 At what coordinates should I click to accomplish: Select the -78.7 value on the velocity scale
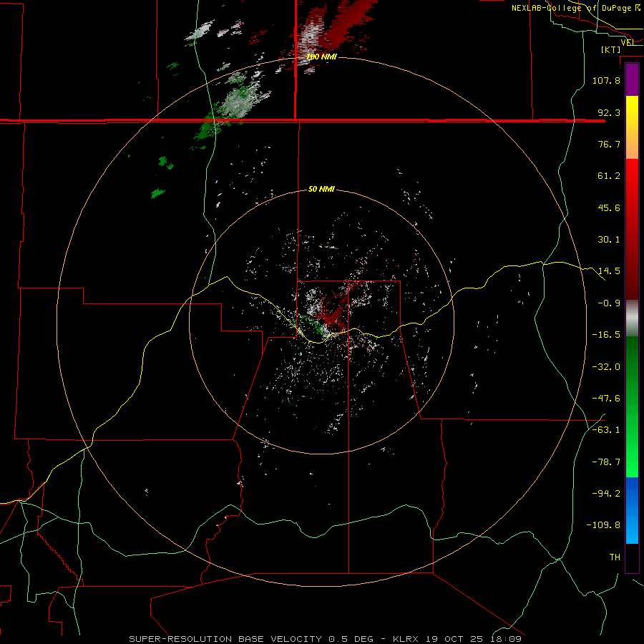[x=606, y=462]
